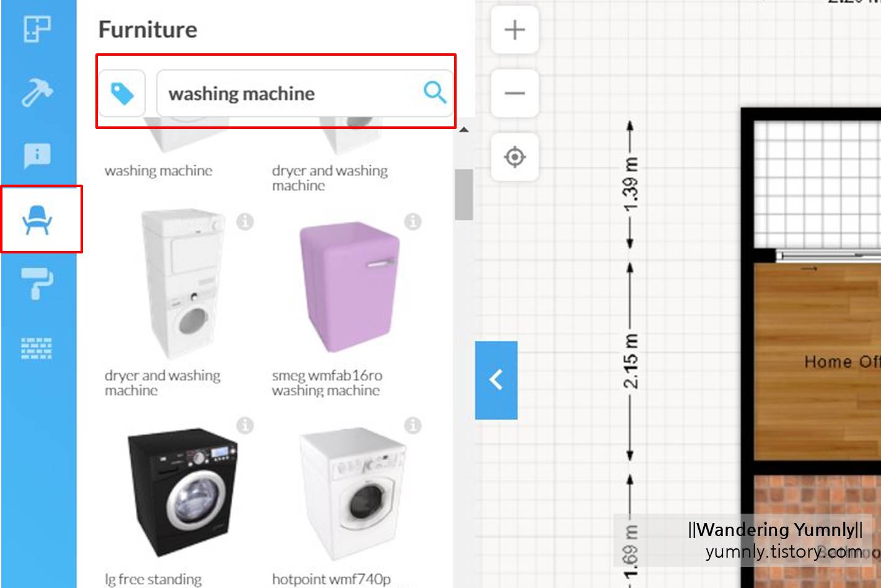
Task: Show info for stacked dryer and washing machine
Action: pyautogui.click(x=245, y=221)
